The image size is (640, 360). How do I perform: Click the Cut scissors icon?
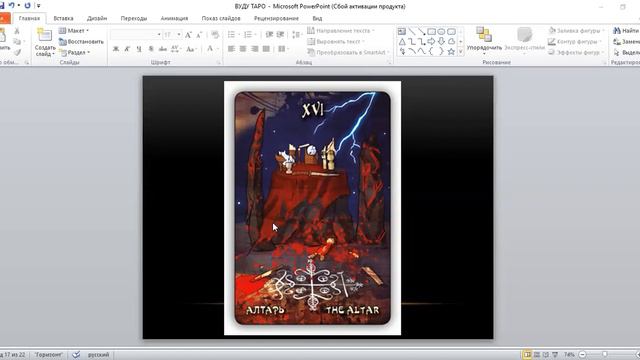click(x=17, y=31)
